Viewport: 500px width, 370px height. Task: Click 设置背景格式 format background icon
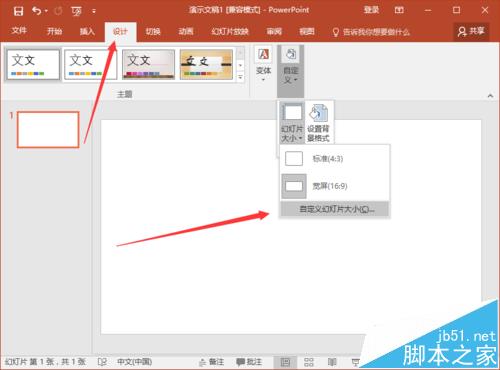(318, 123)
